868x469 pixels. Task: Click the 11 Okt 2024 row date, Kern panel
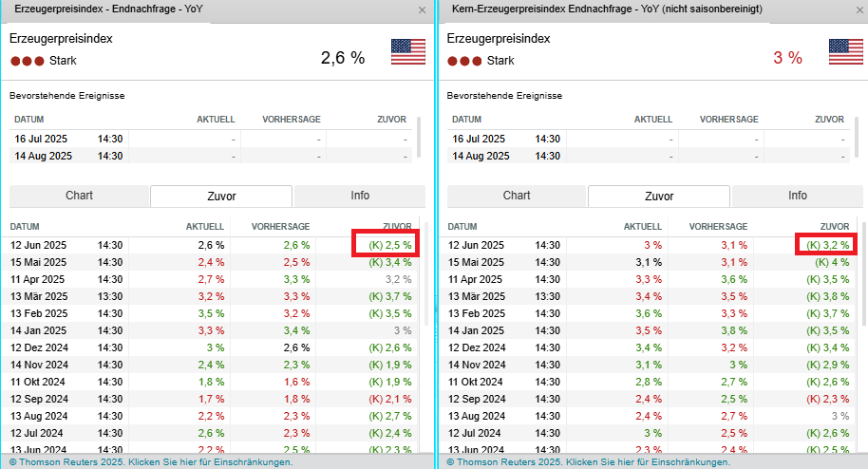(x=476, y=383)
